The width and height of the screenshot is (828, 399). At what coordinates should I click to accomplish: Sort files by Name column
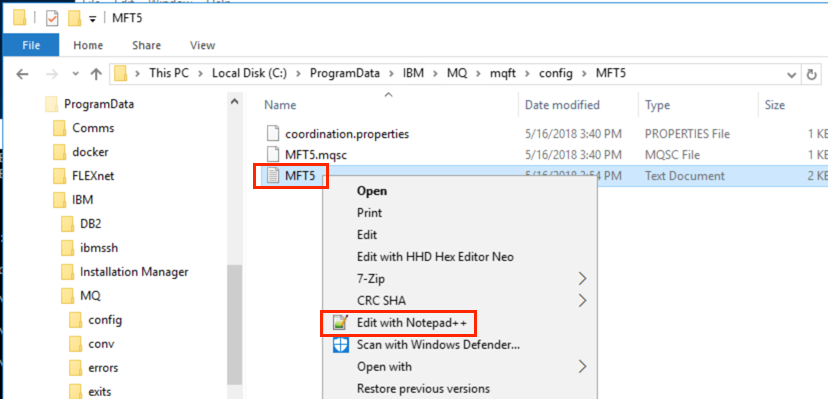click(x=280, y=105)
